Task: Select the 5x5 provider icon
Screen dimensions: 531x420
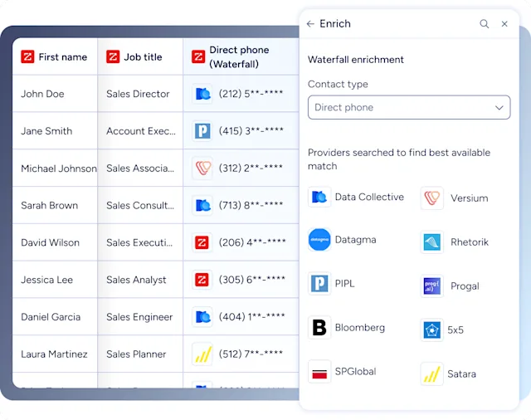Action: pyautogui.click(x=431, y=330)
